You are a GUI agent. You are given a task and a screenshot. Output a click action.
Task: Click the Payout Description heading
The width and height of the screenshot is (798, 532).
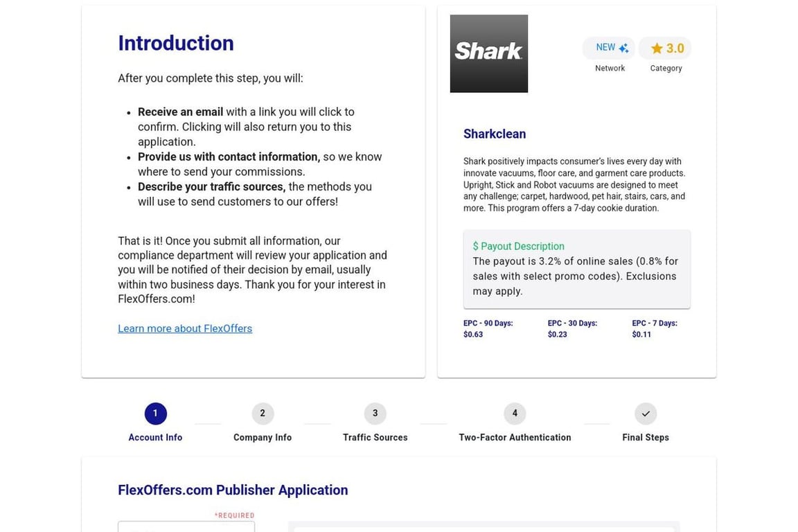[518, 247]
